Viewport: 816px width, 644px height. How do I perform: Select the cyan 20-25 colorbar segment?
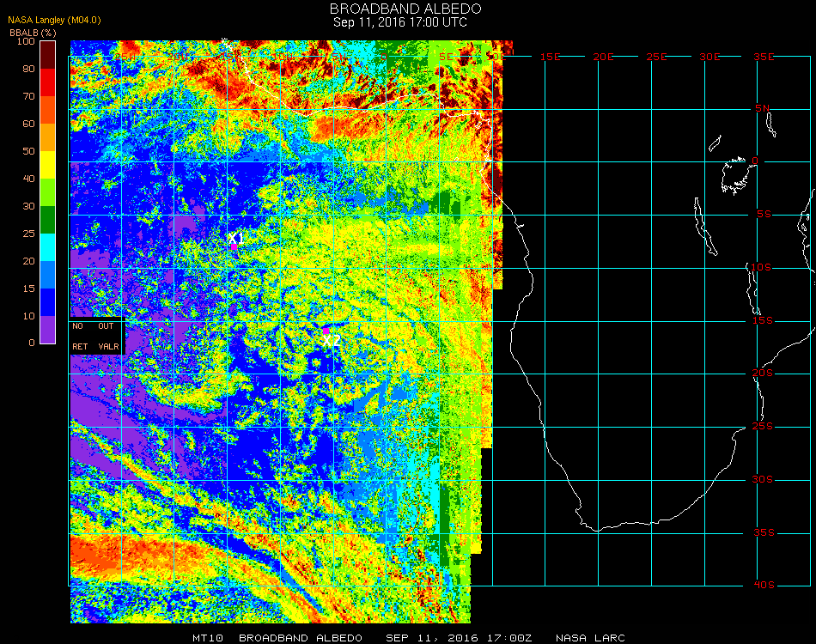pyautogui.click(x=47, y=247)
